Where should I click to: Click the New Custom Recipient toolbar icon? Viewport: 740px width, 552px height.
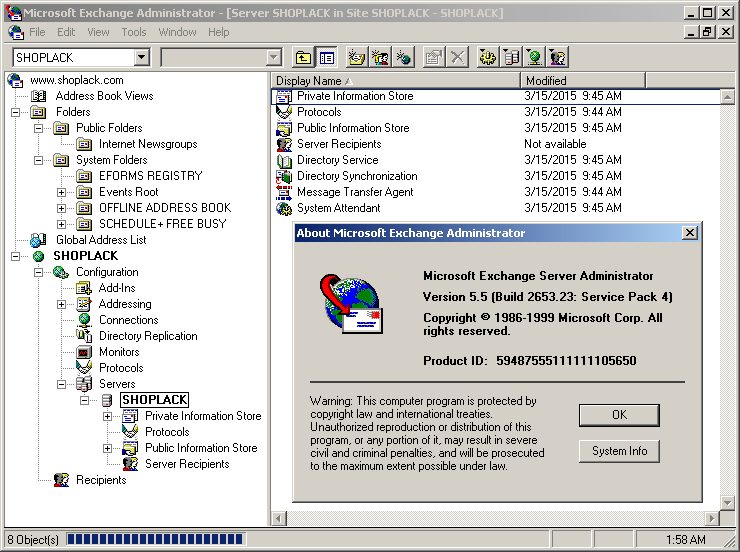pyautogui.click(x=404, y=58)
